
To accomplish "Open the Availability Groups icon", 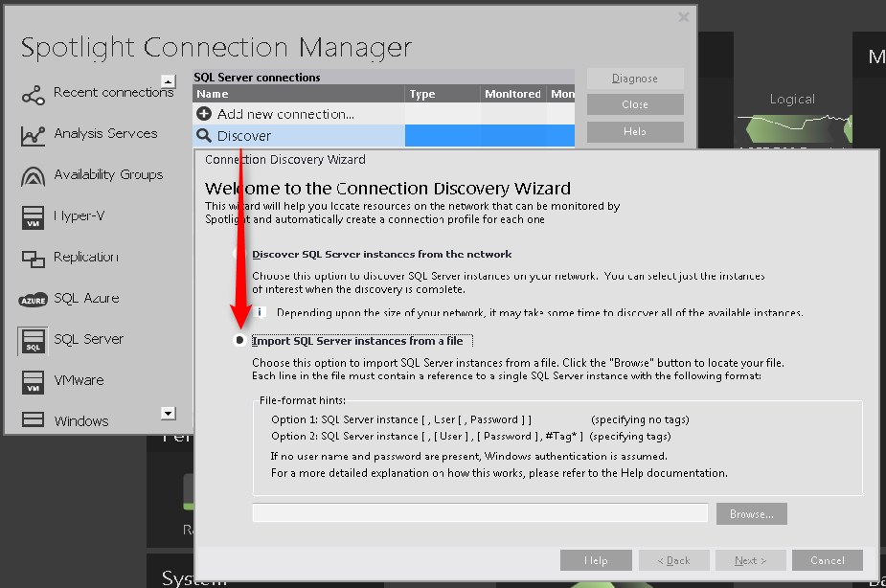I will click(x=33, y=176).
